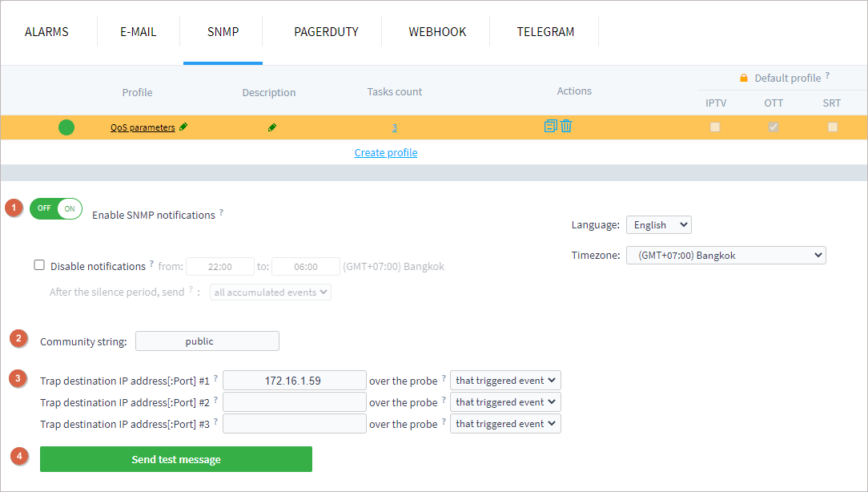This screenshot has height=492, width=868.
Task: Tick the SRT default profile checkbox
Action: (x=833, y=127)
